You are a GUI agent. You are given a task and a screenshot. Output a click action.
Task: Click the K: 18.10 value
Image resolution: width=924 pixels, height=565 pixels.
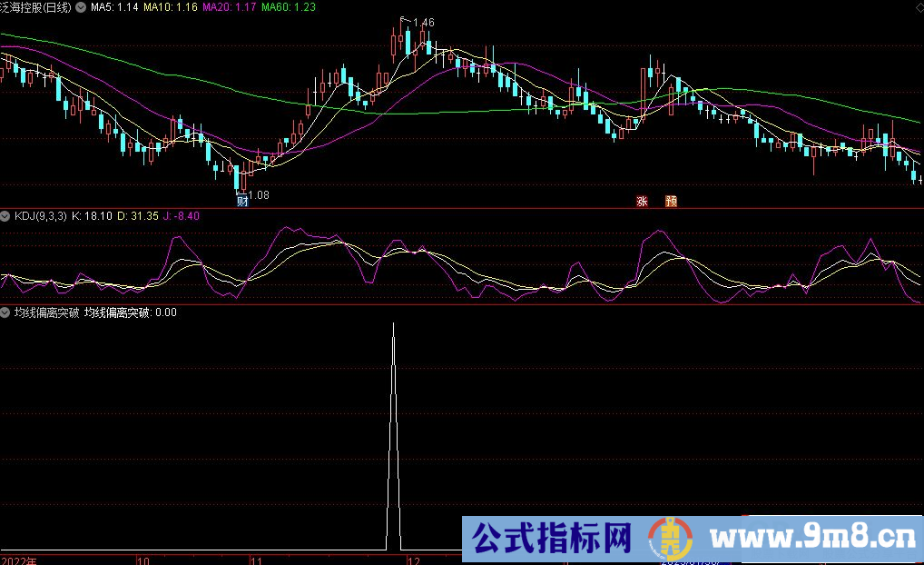pyautogui.click(x=92, y=216)
